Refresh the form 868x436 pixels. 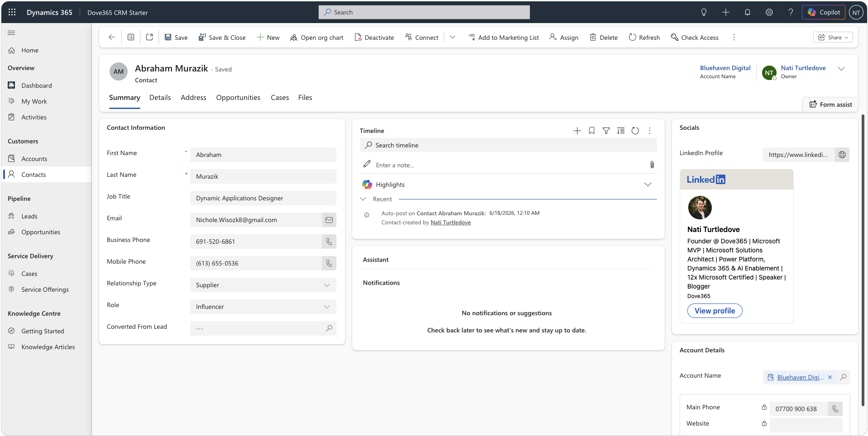pyautogui.click(x=644, y=38)
